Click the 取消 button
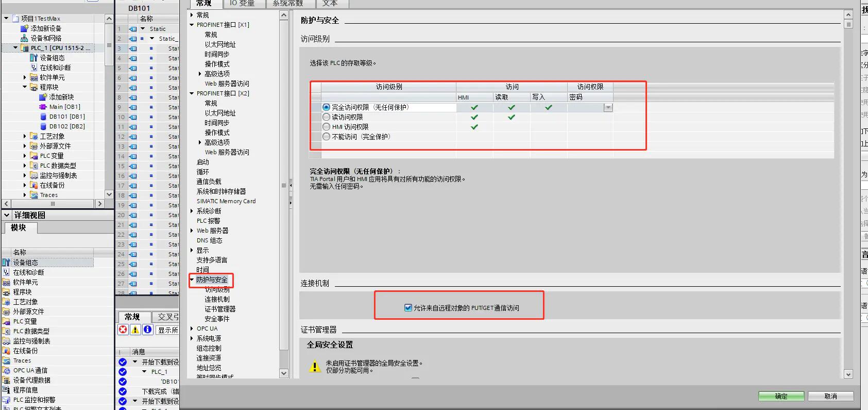This screenshot has width=868, height=410. [830, 396]
